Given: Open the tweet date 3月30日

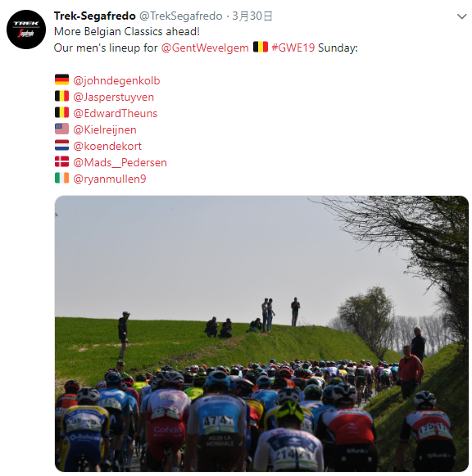Looking at the screenshot, I should pos(252,16).
